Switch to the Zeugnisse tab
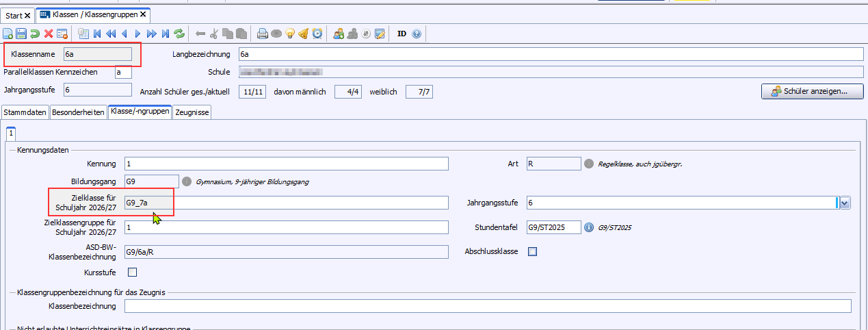Screen dimensions: 868x330 [192, 112]
